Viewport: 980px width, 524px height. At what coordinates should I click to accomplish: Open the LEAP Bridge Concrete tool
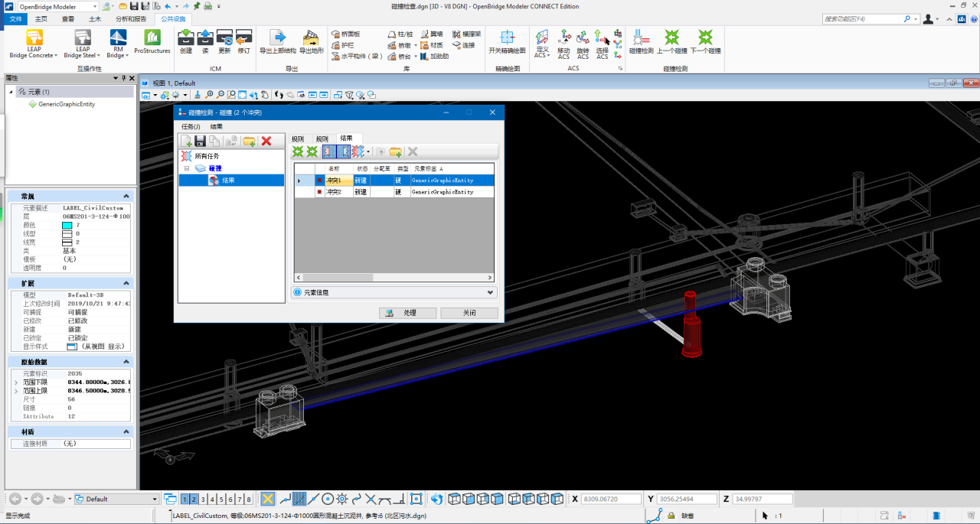pyautogui.click(x=33, y=44)
